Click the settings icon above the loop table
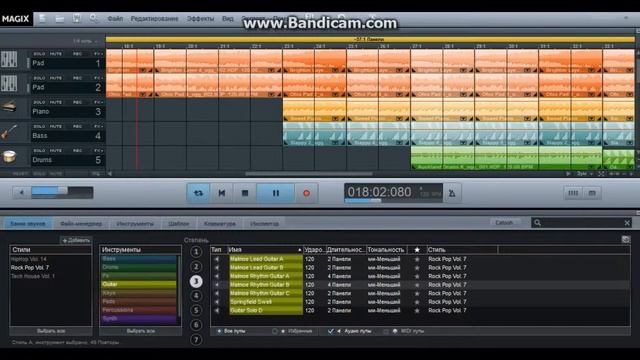 (626, 240)
